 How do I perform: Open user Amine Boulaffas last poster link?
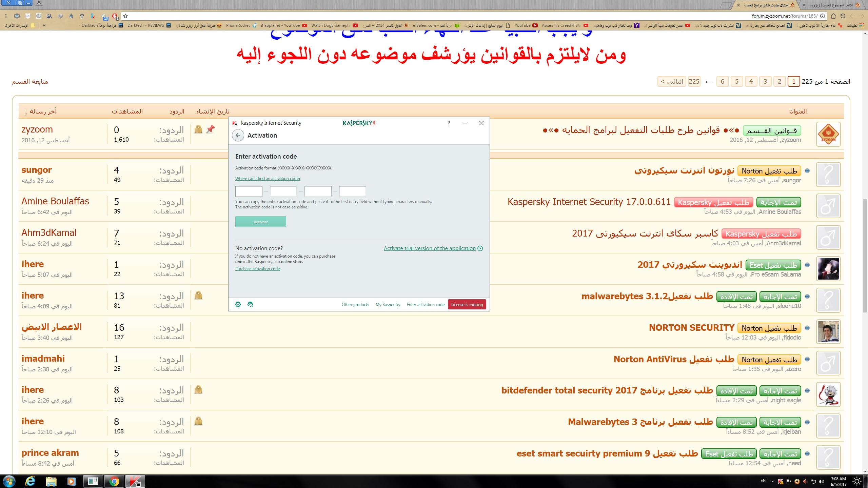point(55,201)
